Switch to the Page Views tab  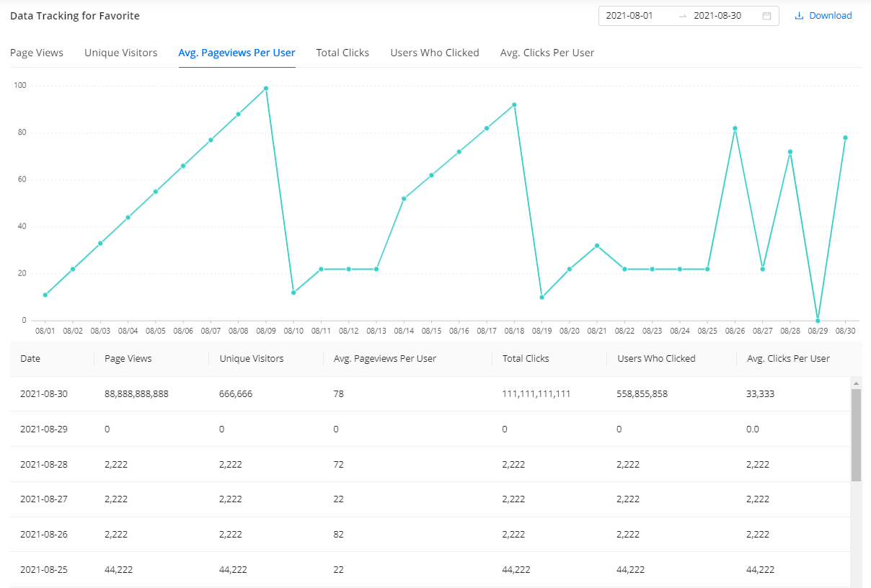point(37,53)
